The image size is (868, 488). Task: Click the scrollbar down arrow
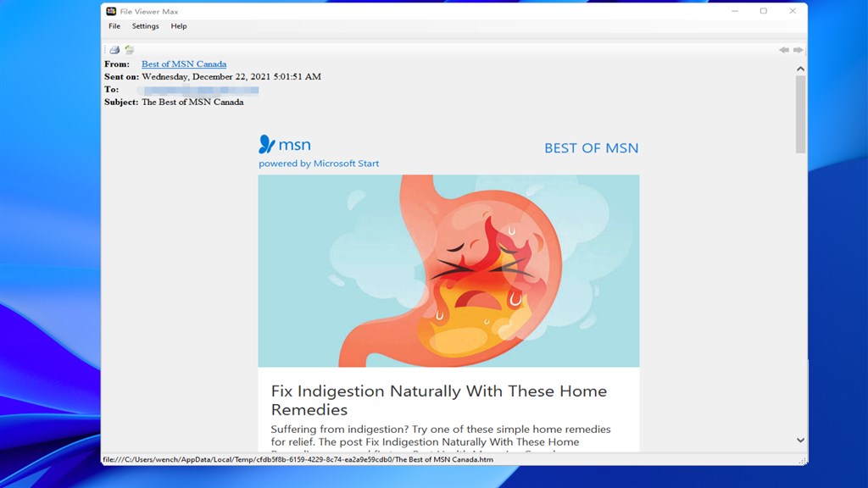[800, 441]
